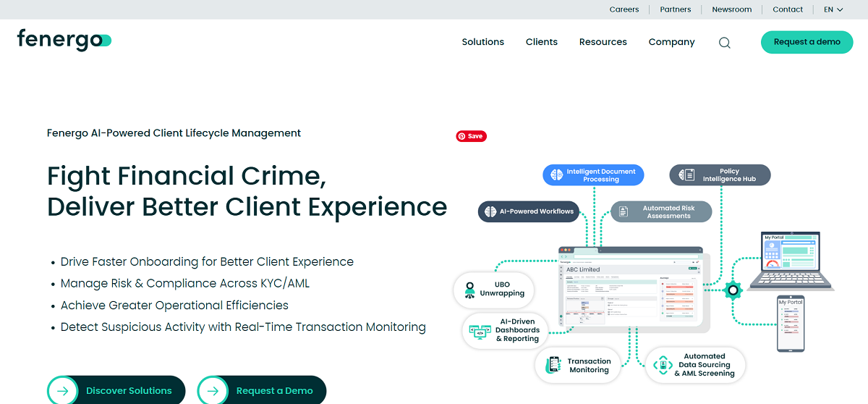
Task: Open the EN language dropdown
Action: 833,9
